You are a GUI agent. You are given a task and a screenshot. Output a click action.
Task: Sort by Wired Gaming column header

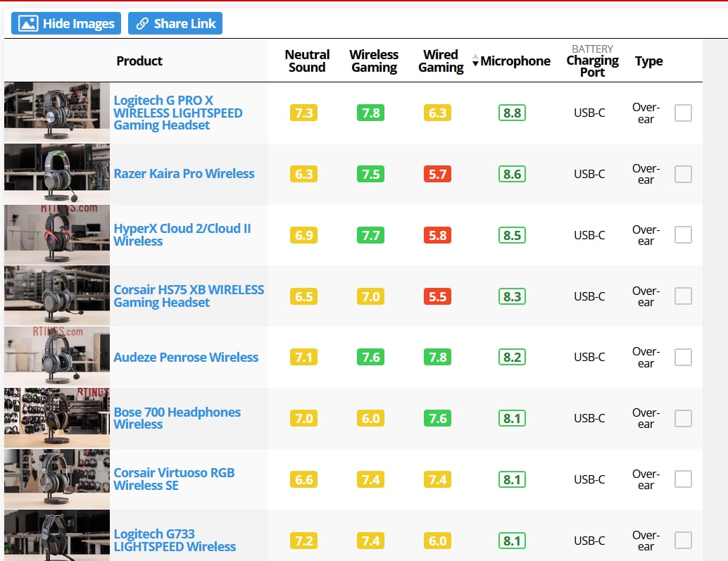[x=441, y=61]
